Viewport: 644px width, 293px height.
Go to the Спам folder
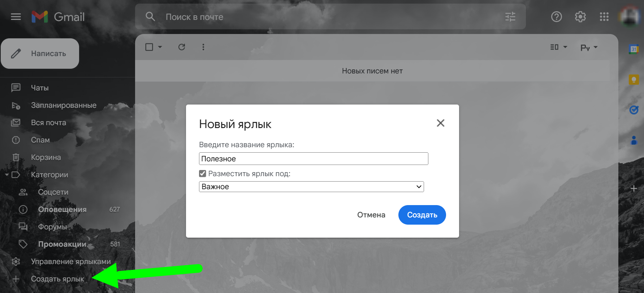point(40,140)
